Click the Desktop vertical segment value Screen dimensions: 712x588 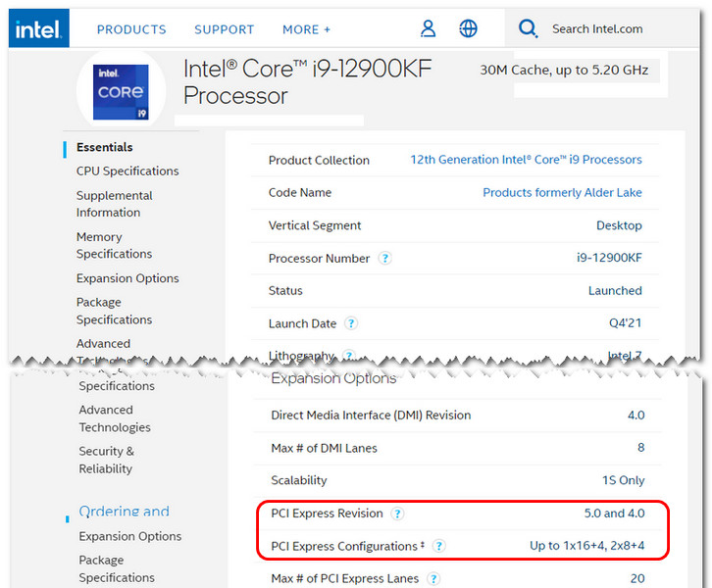tap(619, 225)
